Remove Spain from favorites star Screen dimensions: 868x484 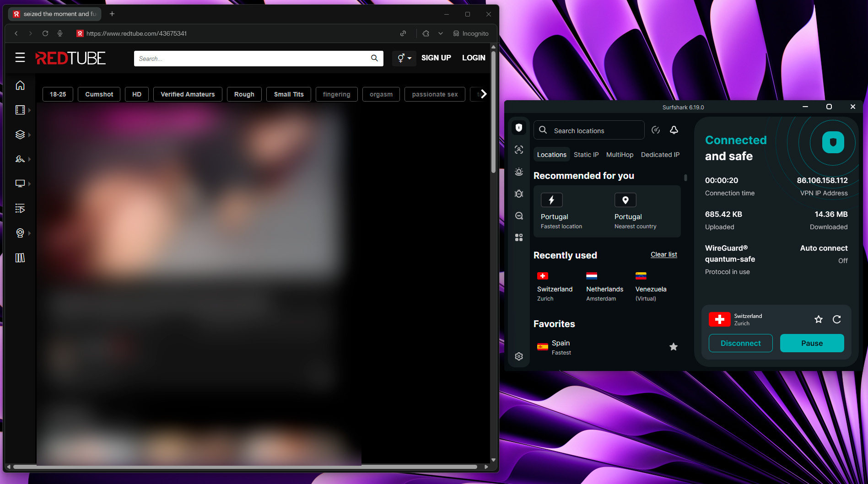[674, 347]
